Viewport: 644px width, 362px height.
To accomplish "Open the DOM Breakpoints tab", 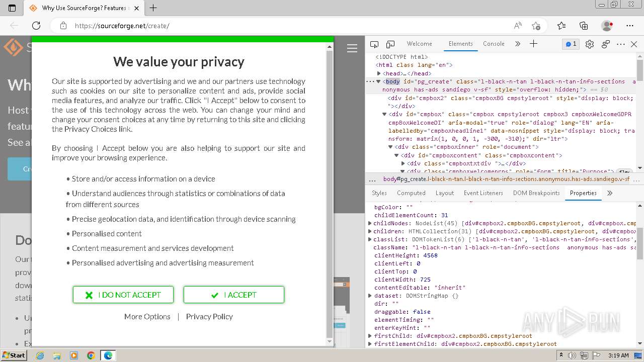I will pyautogui.click(x=536, y=193).
